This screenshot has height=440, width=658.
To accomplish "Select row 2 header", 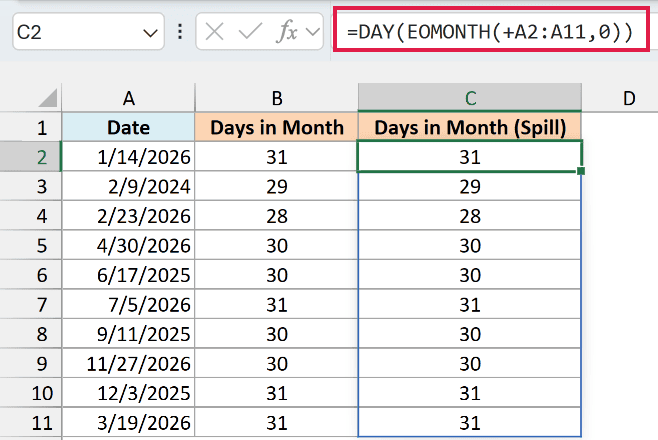I will pos(31,156).
